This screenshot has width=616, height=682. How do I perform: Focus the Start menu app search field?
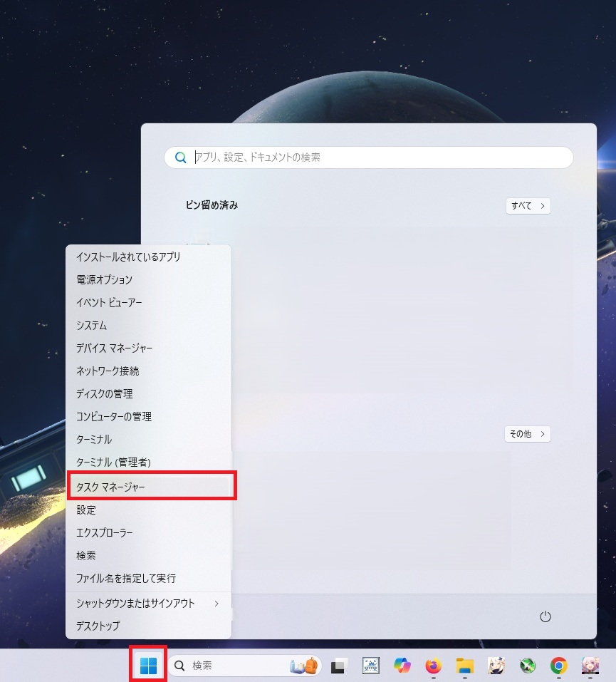[x=369, y=157]
